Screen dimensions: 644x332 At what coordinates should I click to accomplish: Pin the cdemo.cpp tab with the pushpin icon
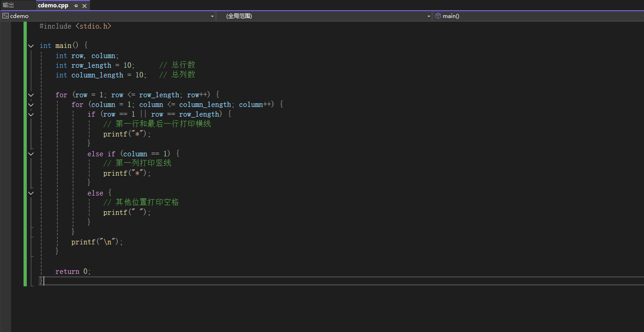pos(76,6)
